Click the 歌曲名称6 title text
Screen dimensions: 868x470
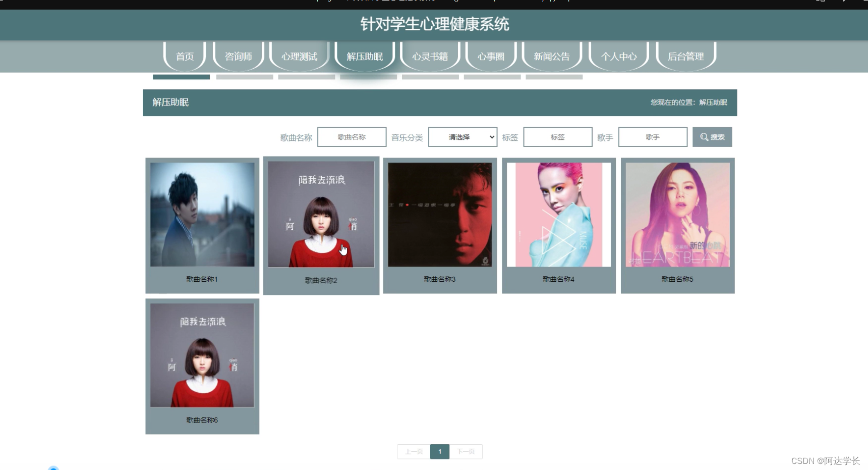tap(202, 420)
